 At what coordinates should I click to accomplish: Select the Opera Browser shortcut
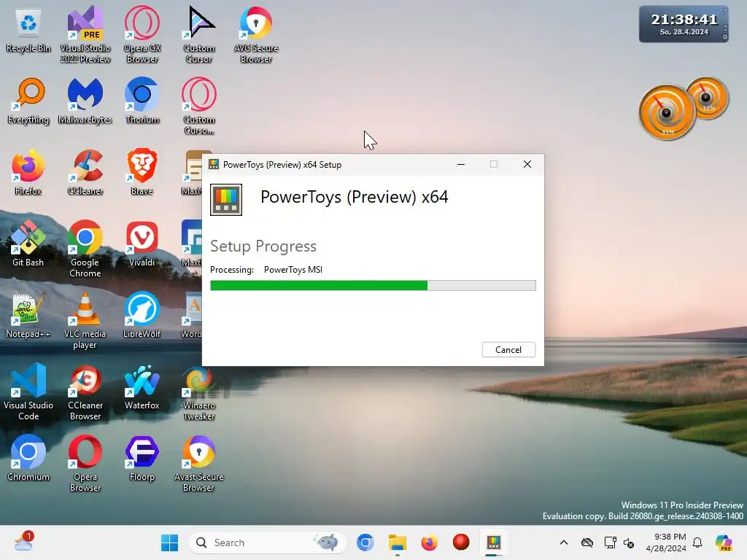pyautogui.click(x=85, y=463)
